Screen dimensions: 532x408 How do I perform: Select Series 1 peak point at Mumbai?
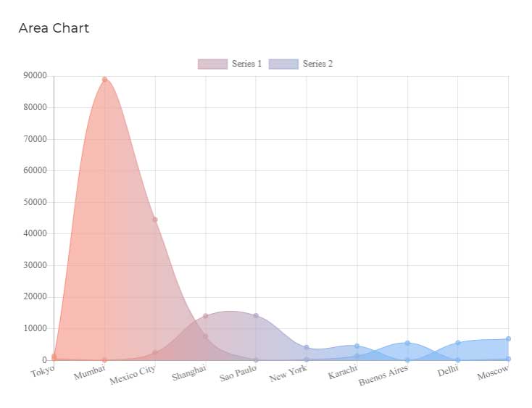pyautogui.click(x=105, y=80)
